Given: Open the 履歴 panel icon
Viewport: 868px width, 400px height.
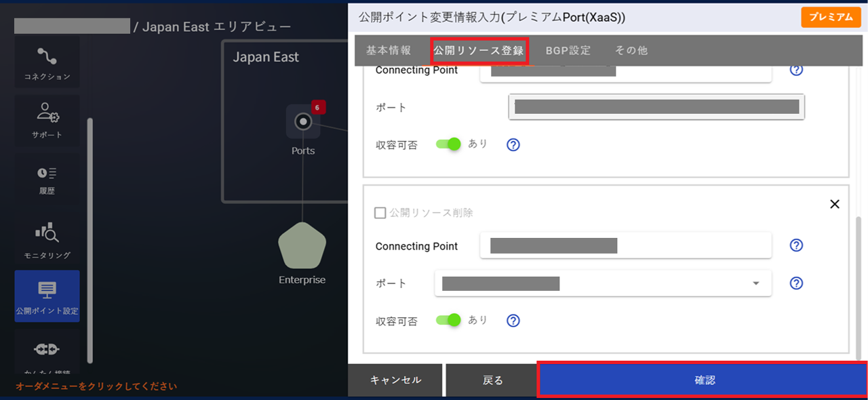Looking at the screenshot, I should pos(47,178).
